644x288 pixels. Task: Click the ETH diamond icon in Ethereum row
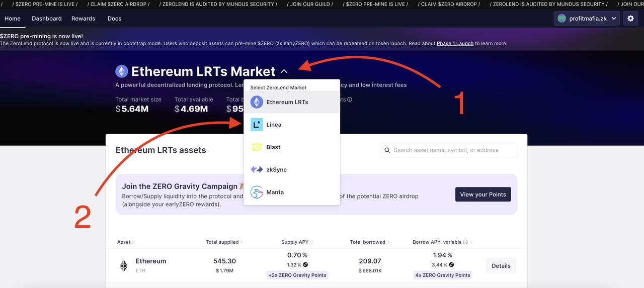pos(123,266)
